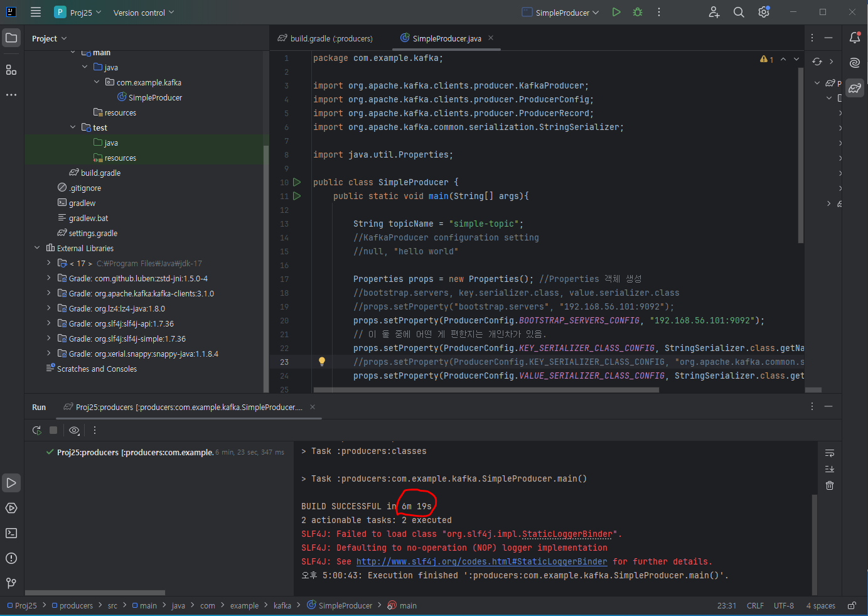868x616 pixels.
Task: Clear all console output trash icon
Action: click(830, 485)
